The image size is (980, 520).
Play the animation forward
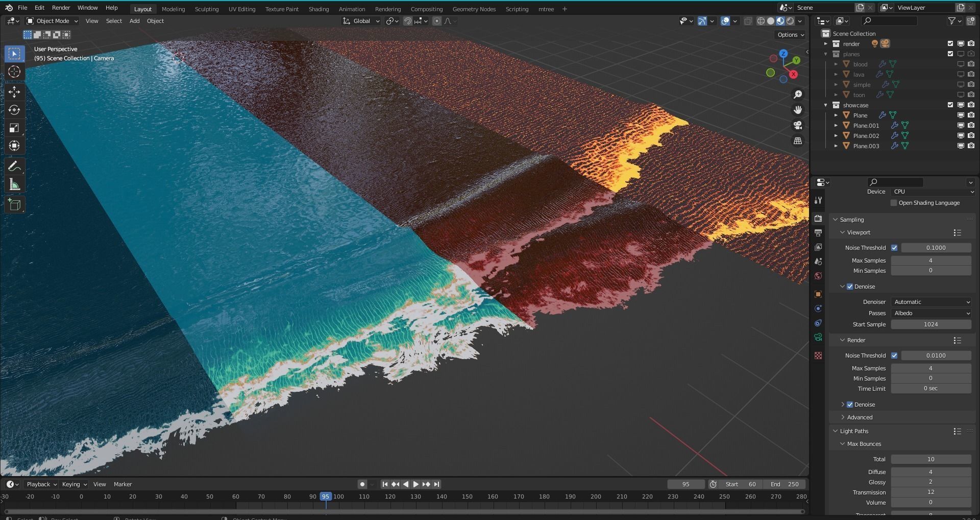416,484
